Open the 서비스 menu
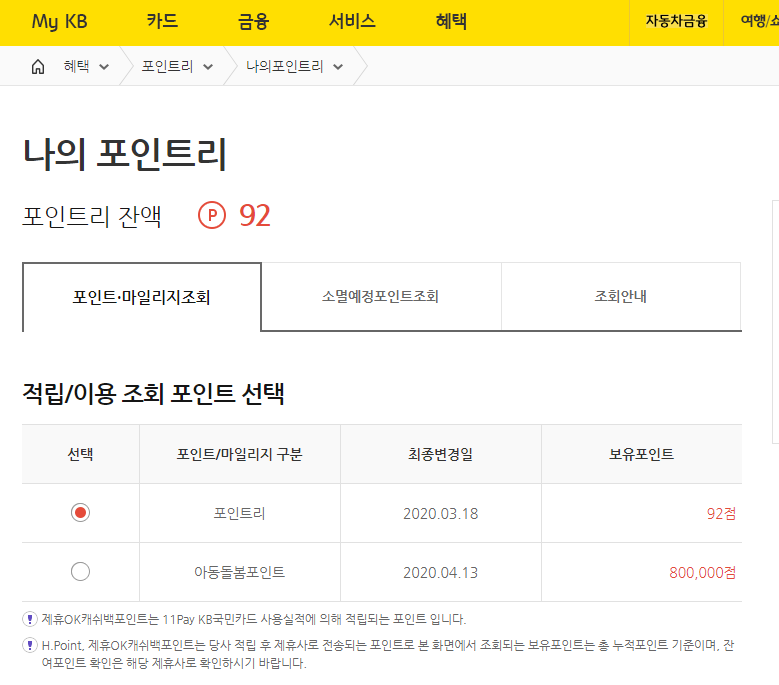 (352, 21)
